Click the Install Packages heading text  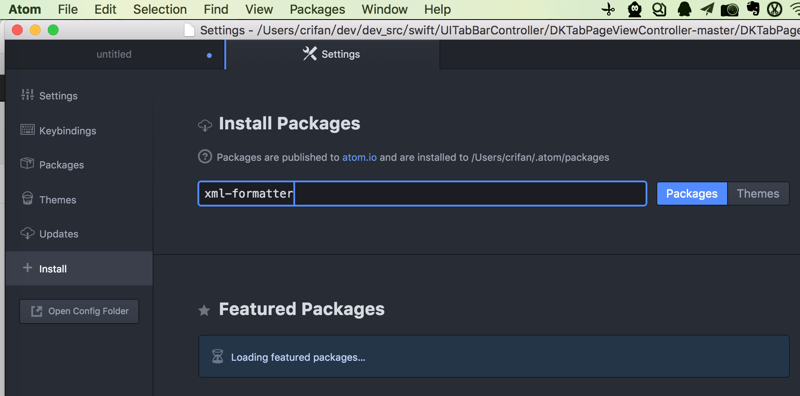click(289, 123)
